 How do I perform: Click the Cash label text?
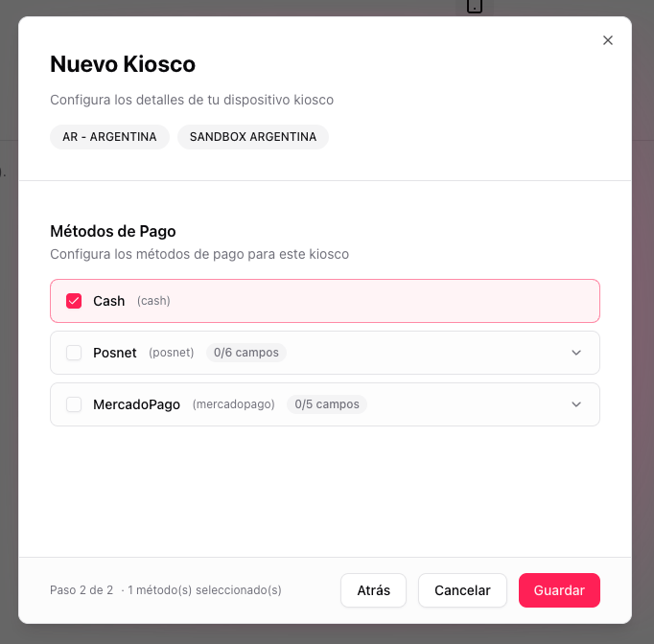[x=109, y=301]
